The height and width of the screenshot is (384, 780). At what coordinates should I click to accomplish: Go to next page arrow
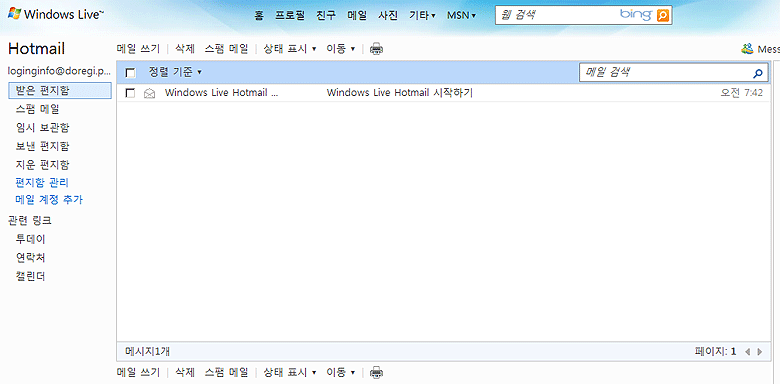tap(759, 352)
